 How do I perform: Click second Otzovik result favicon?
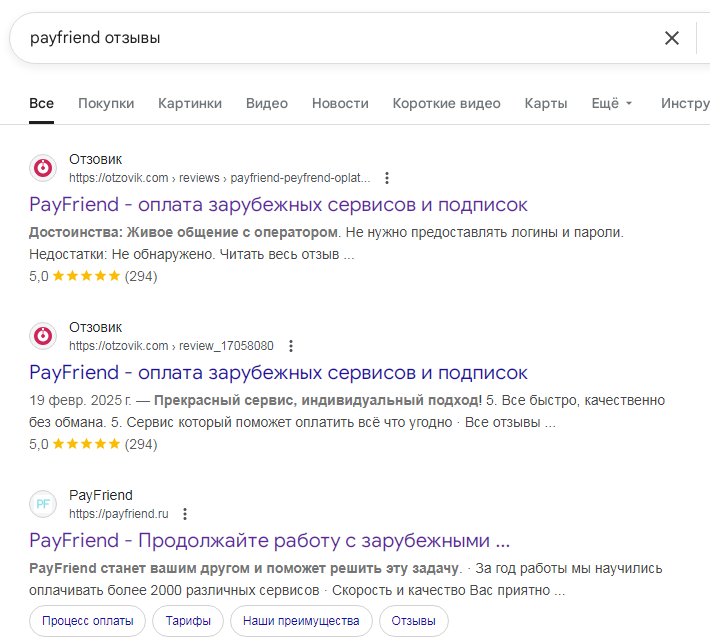[x=43, y=336]
